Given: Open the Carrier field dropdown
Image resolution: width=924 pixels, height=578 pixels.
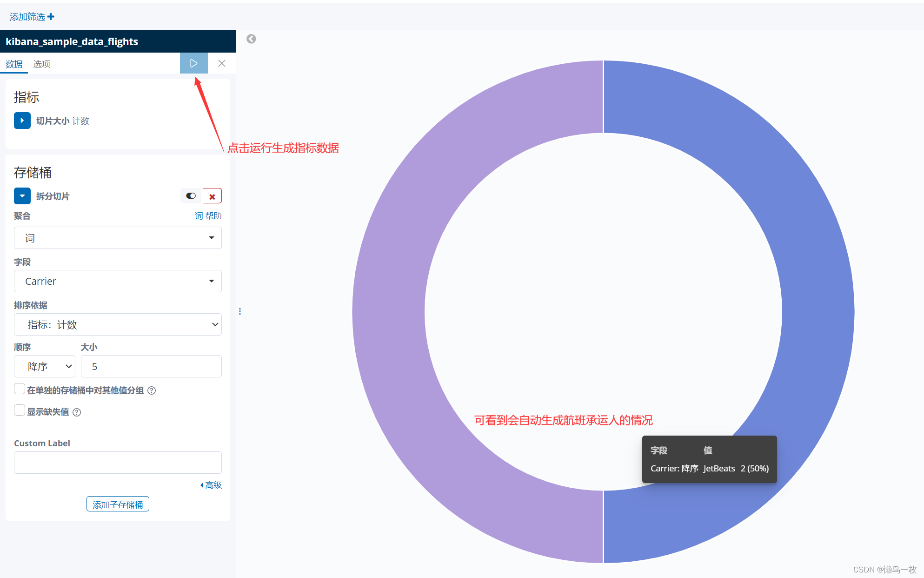Looking at the screenshot, I should (x=118, y=281).
